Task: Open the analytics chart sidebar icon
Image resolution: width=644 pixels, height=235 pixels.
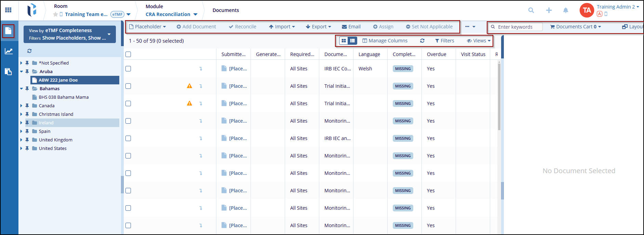Action: (9, 51)
